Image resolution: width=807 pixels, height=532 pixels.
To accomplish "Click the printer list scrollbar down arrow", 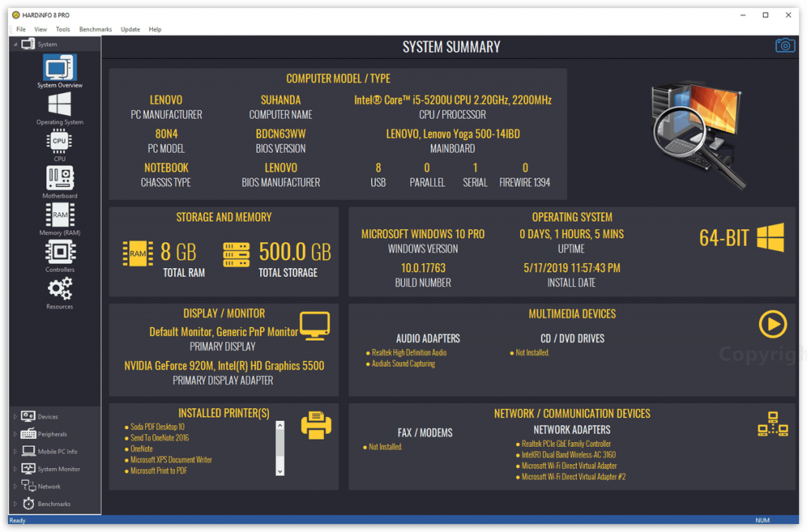I will click(280, 471).
